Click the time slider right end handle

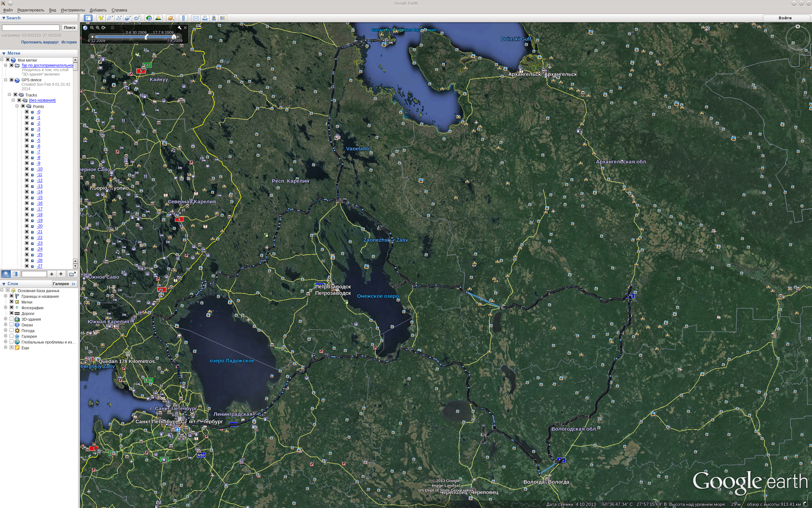tap(174, 36)
